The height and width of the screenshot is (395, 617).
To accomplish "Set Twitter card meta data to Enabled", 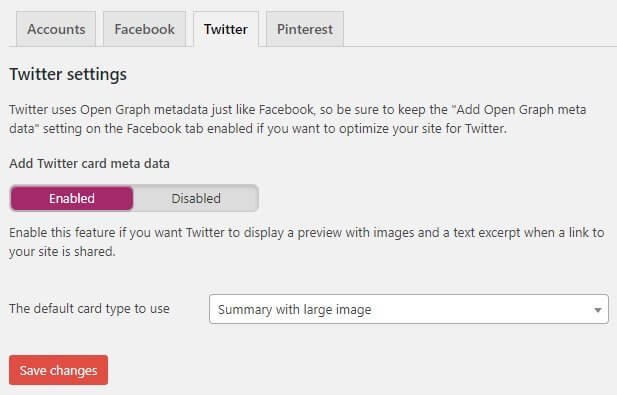I will [72, 198].
